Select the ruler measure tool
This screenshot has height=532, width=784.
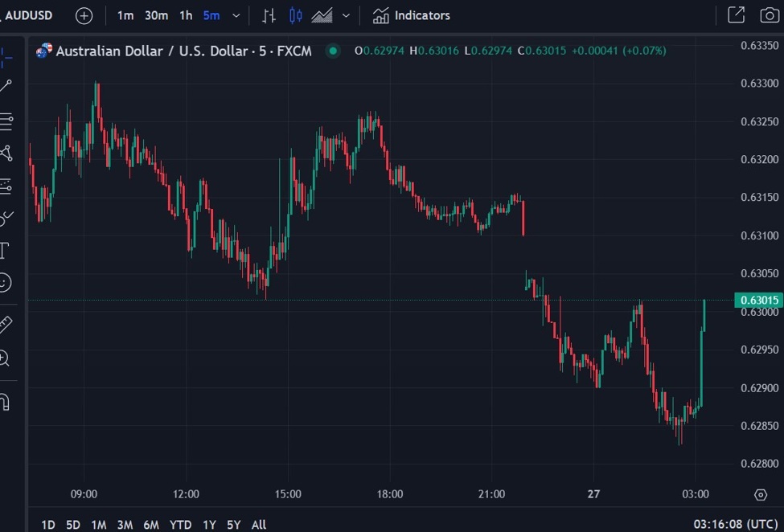(5, 325)
